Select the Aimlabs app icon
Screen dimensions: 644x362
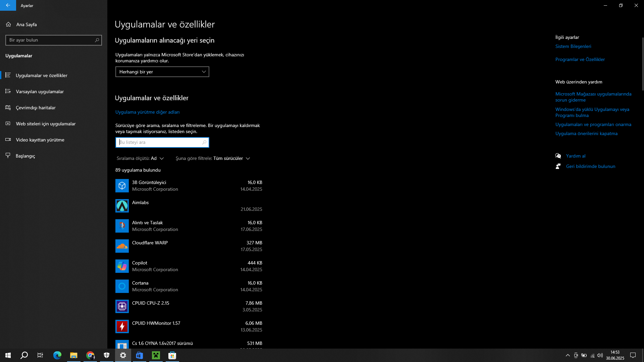[x=122, y=206]
